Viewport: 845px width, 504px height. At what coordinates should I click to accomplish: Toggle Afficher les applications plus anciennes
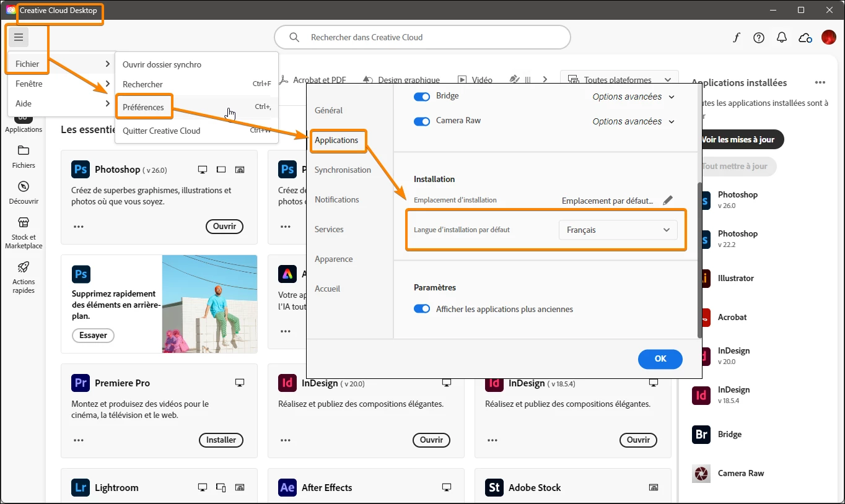pos(422,309)
